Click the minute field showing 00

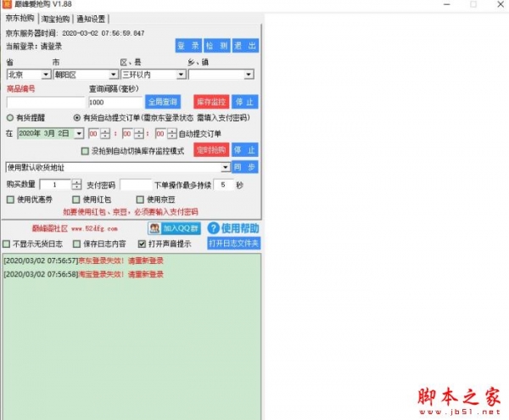[x=128, y=133]
